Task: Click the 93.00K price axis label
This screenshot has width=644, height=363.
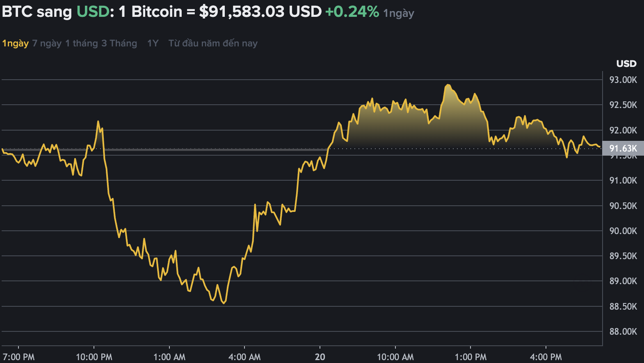Action: 623,80
